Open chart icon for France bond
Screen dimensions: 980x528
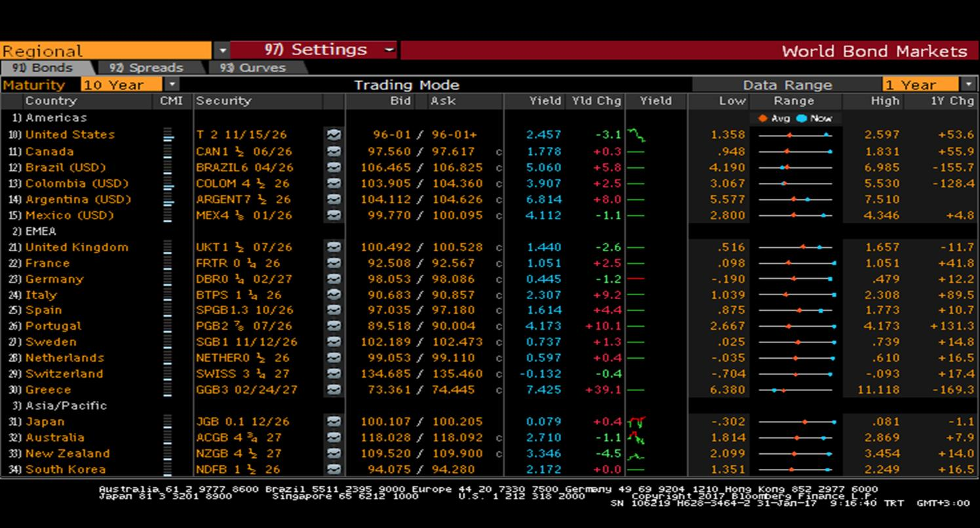pos(334,263)
